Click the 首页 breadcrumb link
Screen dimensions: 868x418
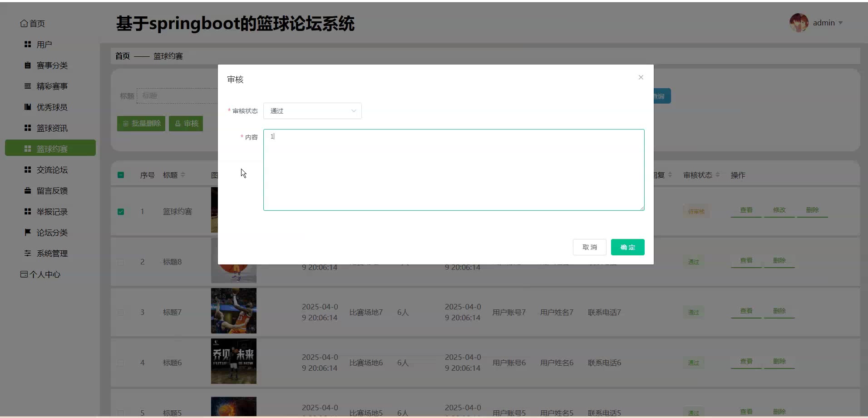tap(123, 56)
